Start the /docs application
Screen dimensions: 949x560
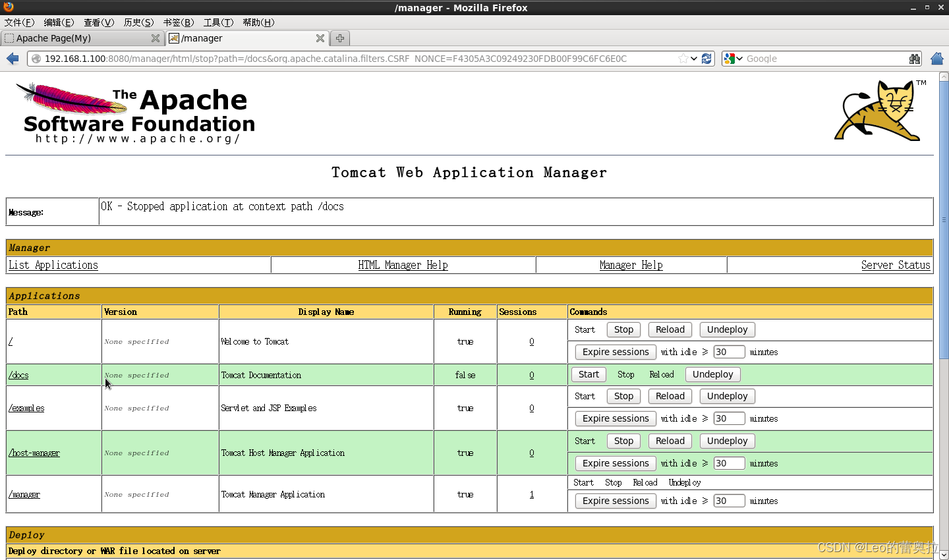(x=589, y=374)
